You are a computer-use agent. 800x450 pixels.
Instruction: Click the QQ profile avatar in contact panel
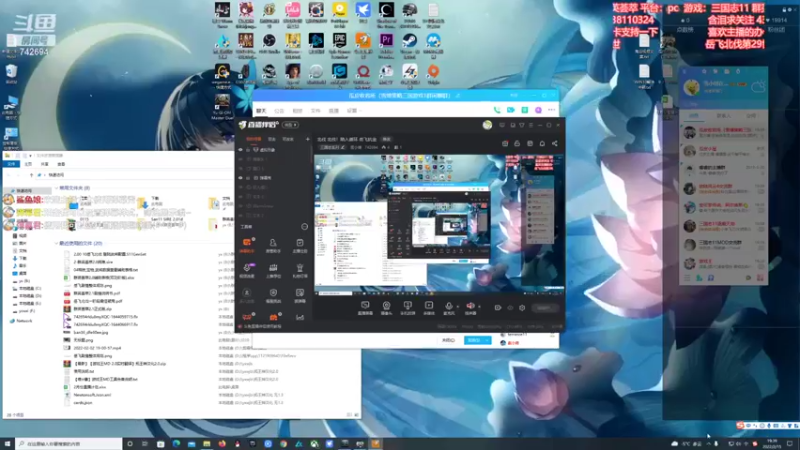click(x=691, y=88)
